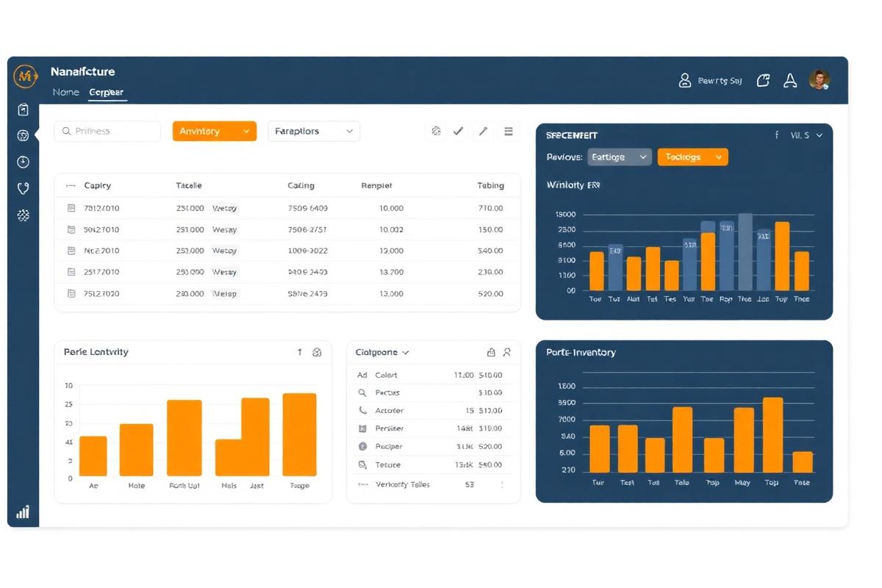Open the clipboard icon in left sidebar
This screenshot has height=588, width=882.
(24, 110)
